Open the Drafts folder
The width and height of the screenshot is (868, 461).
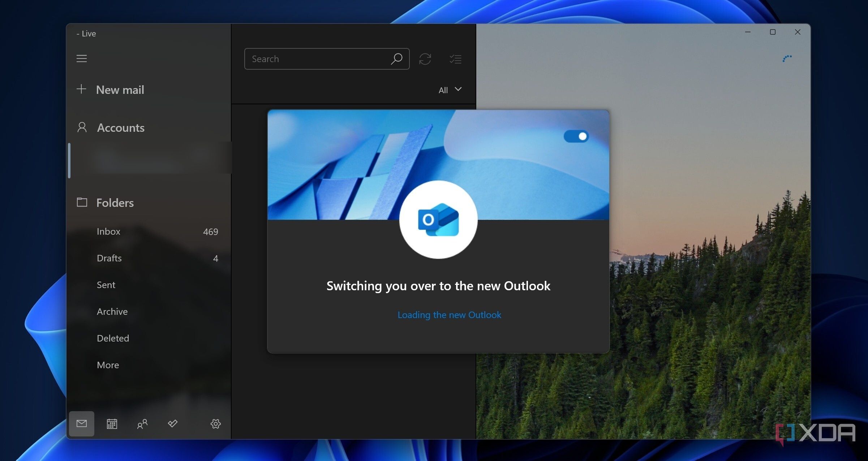click(x=109, y=258)
